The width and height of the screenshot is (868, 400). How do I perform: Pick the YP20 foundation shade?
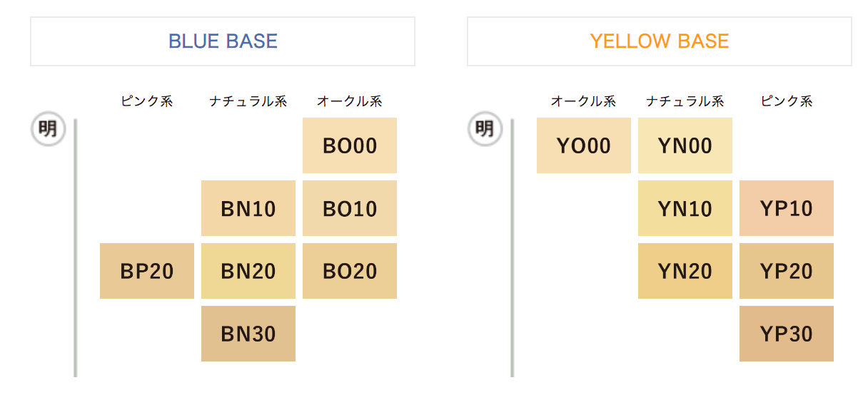click(787, 271)
